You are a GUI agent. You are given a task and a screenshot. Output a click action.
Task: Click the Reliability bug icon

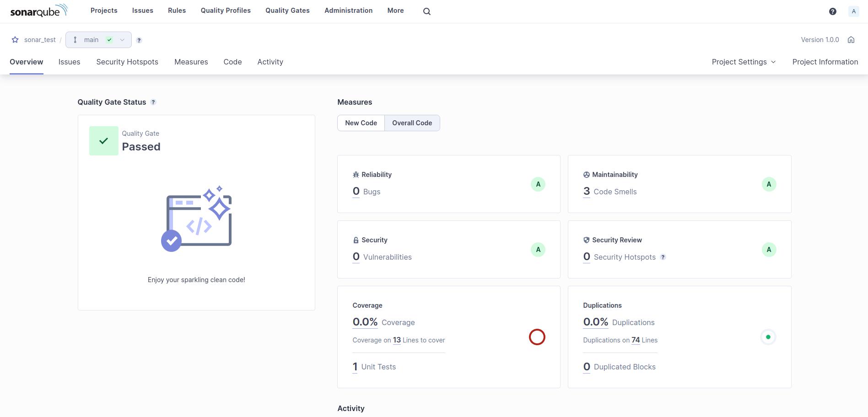356,174
